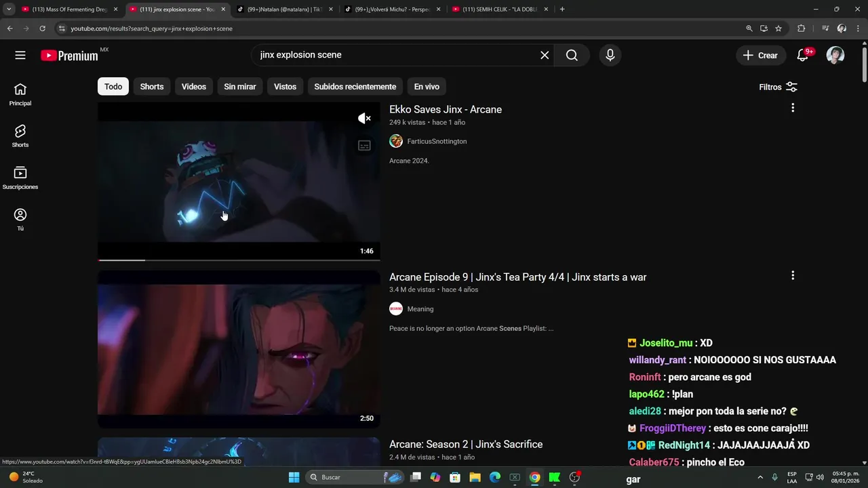Open options for Ekko Saves Jinx video
868x488 pixels.
click(x=793, y=108)
